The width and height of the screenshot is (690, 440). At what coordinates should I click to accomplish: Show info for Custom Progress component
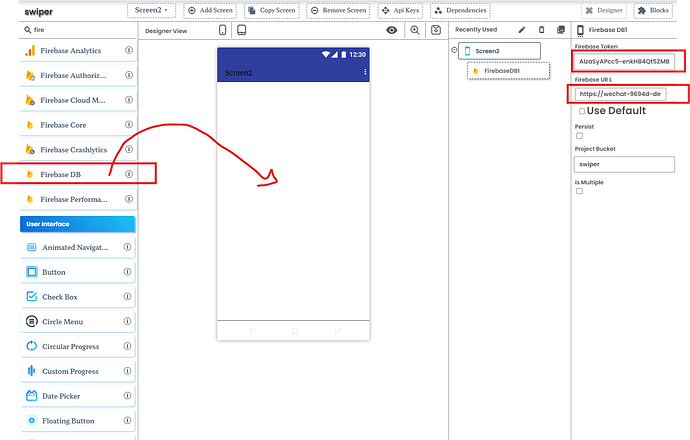(x=127, y=370)
